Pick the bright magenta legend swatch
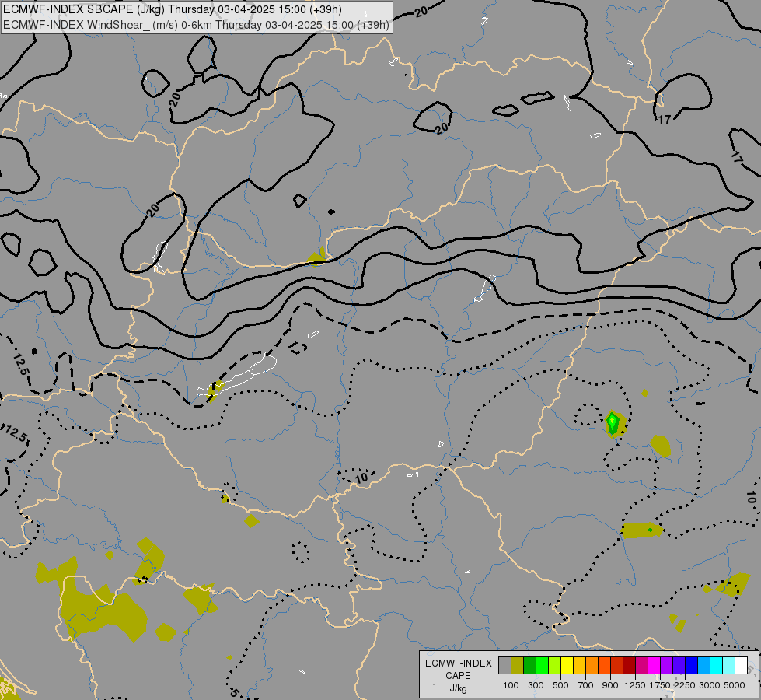This screenshot has height=700, width=761. click(655, 666)
